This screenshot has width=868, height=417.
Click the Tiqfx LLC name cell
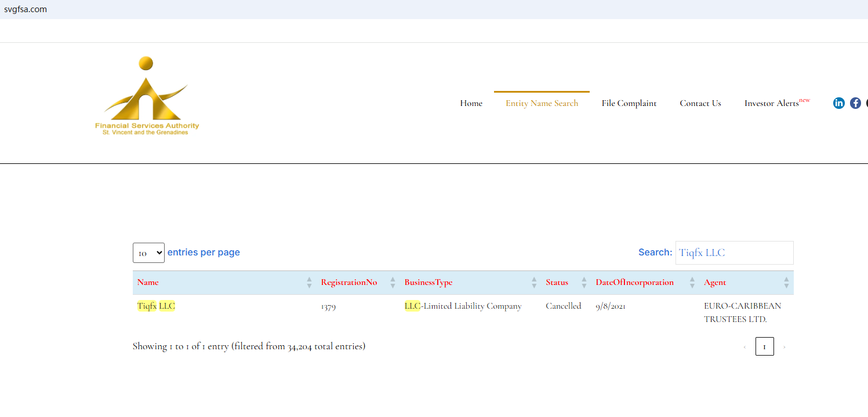tap(156, 306)
